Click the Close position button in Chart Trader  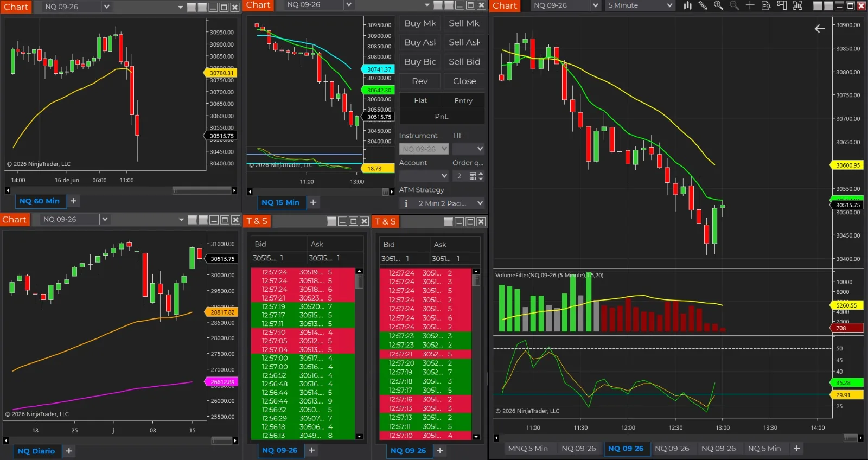tap(464, 81)
